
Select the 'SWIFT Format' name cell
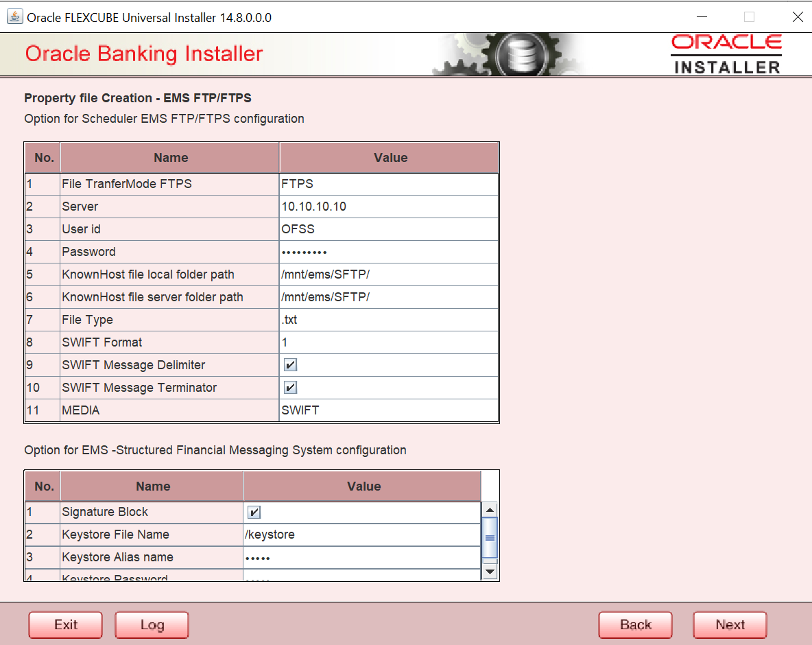(x=169, y=342)
